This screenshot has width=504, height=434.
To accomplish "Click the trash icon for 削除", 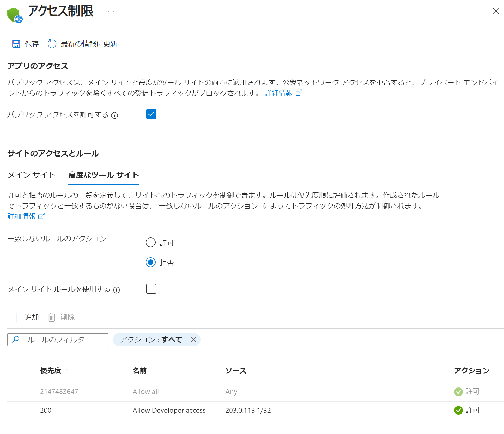I will coord(52,317).
